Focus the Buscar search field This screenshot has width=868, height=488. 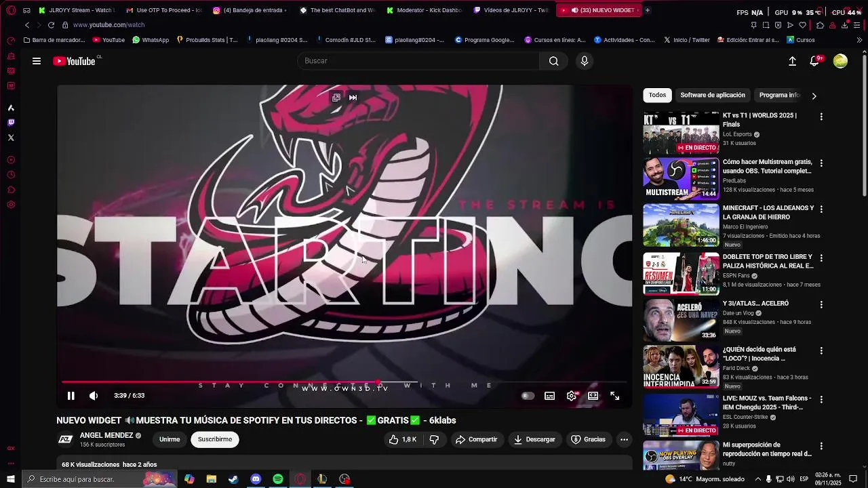[418, 61]
